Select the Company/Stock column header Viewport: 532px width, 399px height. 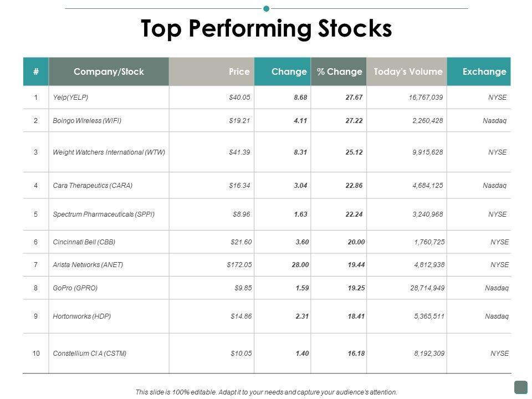coord(109,71)
